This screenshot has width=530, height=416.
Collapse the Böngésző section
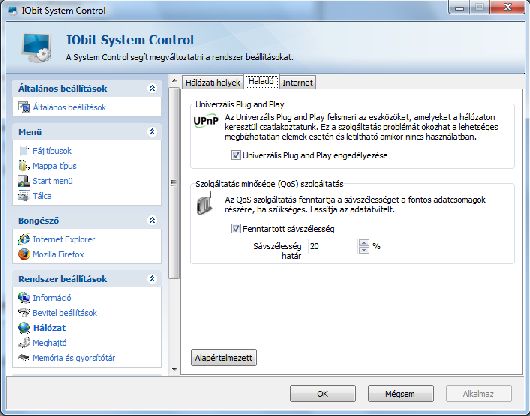click(x=152, y=221)
